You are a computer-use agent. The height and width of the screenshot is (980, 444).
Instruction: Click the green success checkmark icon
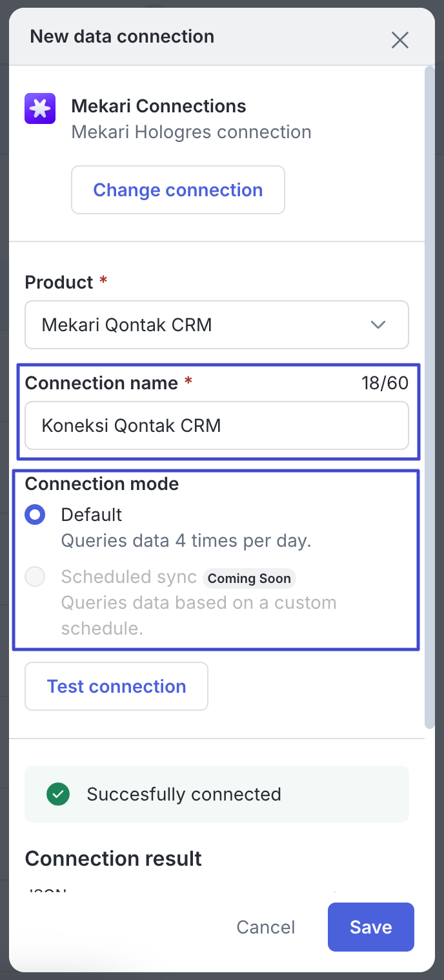(x=58, y=794)
